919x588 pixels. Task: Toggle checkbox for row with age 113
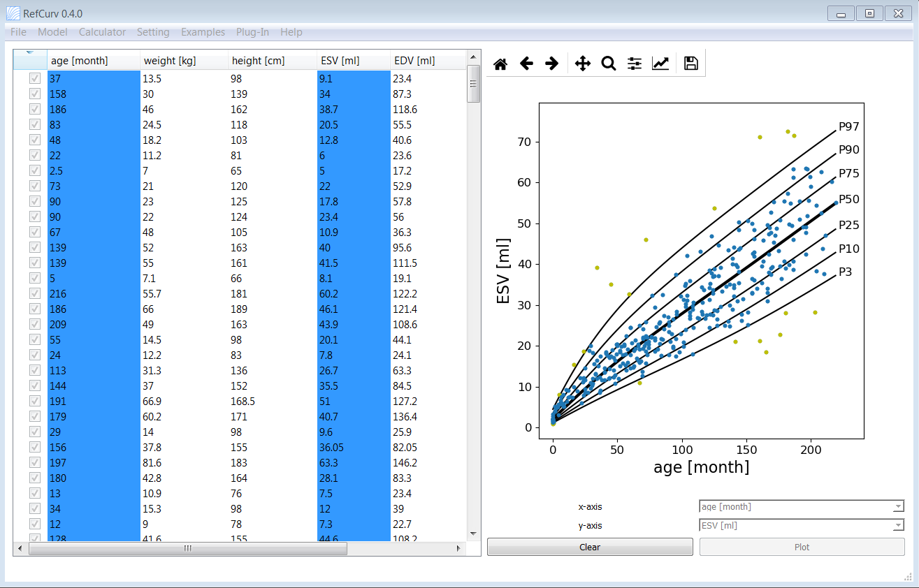coord(34,371)
